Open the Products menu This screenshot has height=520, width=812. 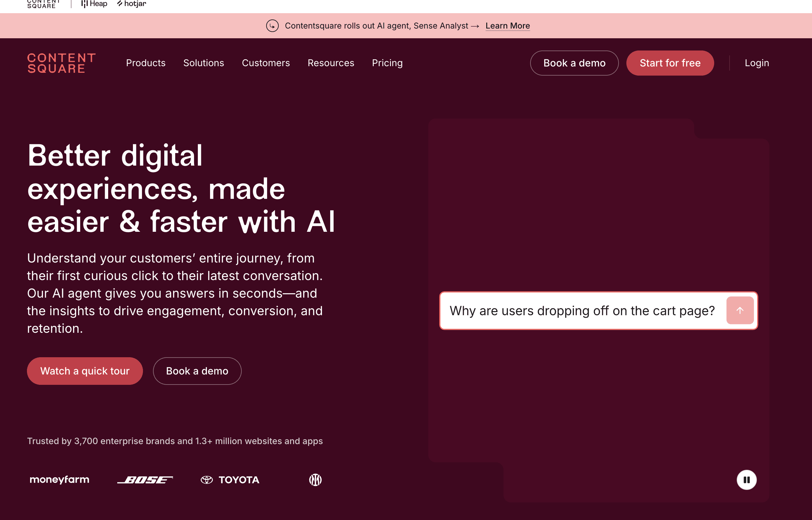[x=146, y=63]
